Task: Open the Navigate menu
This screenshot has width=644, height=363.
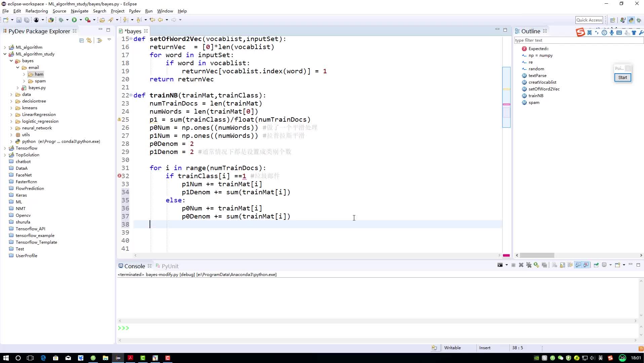Action: coord(79,11)
